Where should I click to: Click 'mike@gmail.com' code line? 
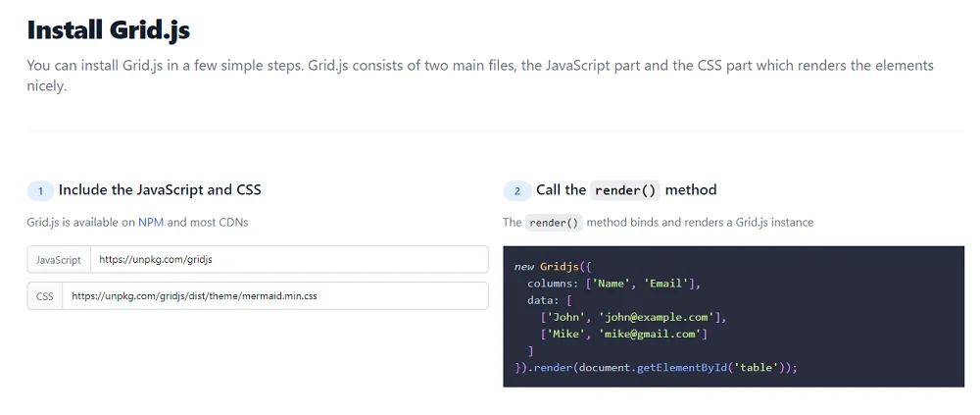click(623, 335)
